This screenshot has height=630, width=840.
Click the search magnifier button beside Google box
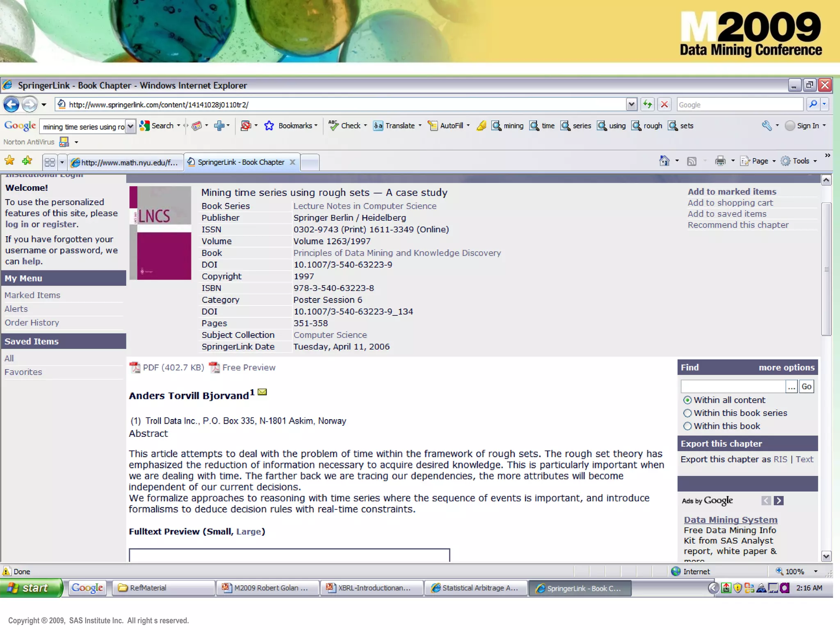[813, 104]
